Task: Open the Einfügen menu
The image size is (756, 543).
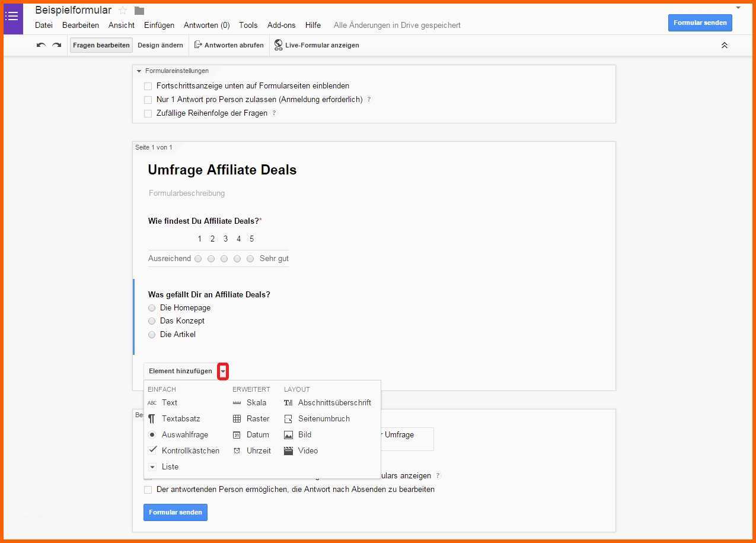Action: click(159, 25)
